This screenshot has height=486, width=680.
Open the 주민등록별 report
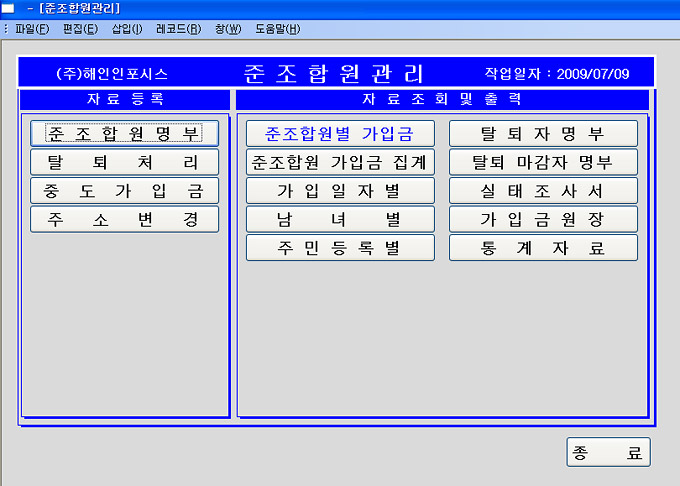pos(340,248)
